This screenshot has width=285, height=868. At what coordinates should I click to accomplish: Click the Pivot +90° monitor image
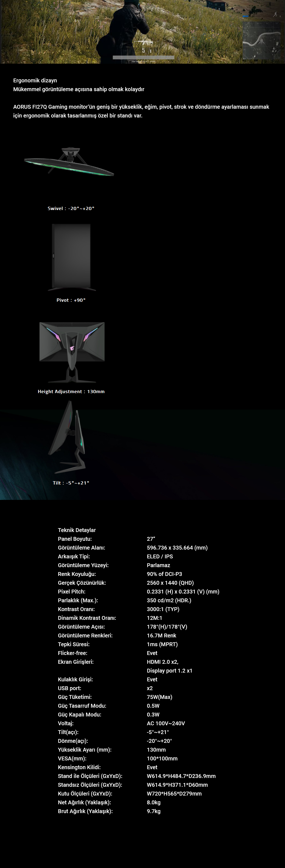(x=71, y=257)
